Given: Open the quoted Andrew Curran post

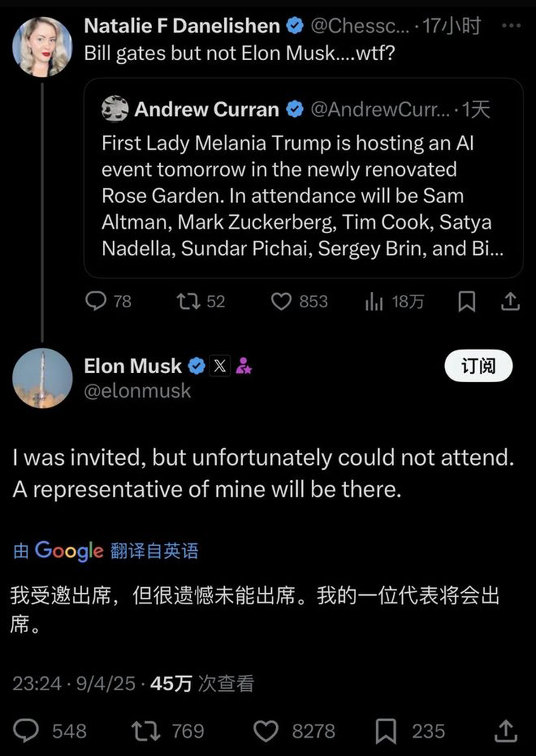Looking at the screenshot, I should coord(303,178).
